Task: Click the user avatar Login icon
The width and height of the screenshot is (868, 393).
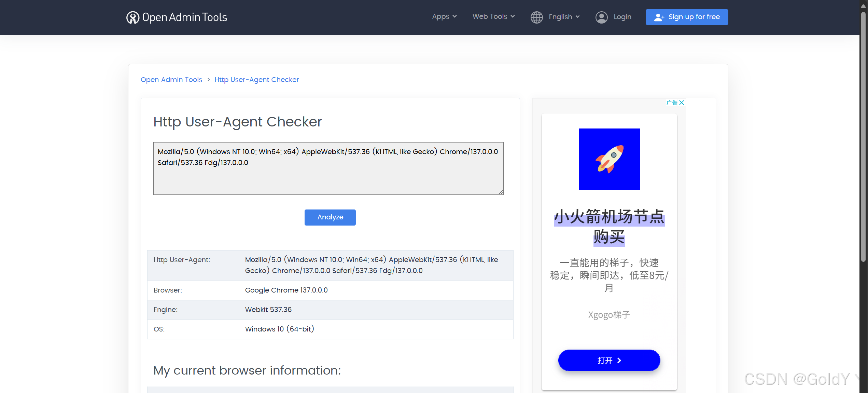Action: [601, 17]
